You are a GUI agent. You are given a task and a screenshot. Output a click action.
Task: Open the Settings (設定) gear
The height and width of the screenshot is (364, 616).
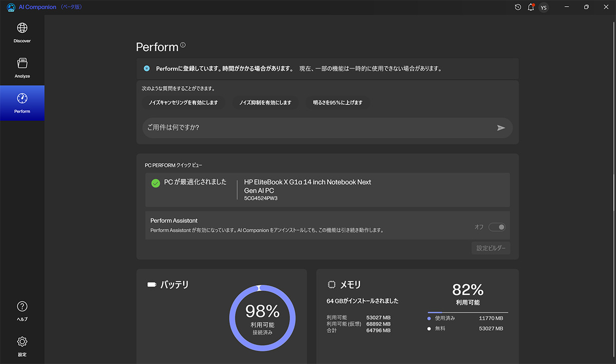pos(22,346)
